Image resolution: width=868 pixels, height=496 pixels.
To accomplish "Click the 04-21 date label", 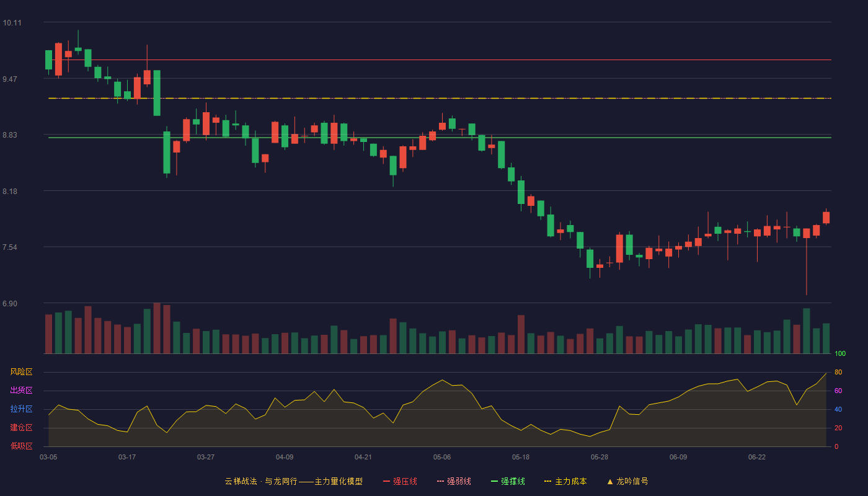I will 363,457.
